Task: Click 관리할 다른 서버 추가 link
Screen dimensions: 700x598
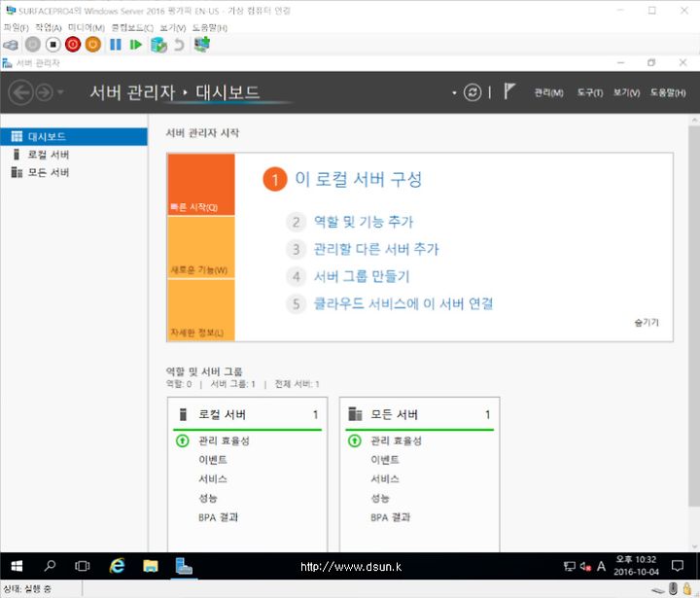Action: 376,249
